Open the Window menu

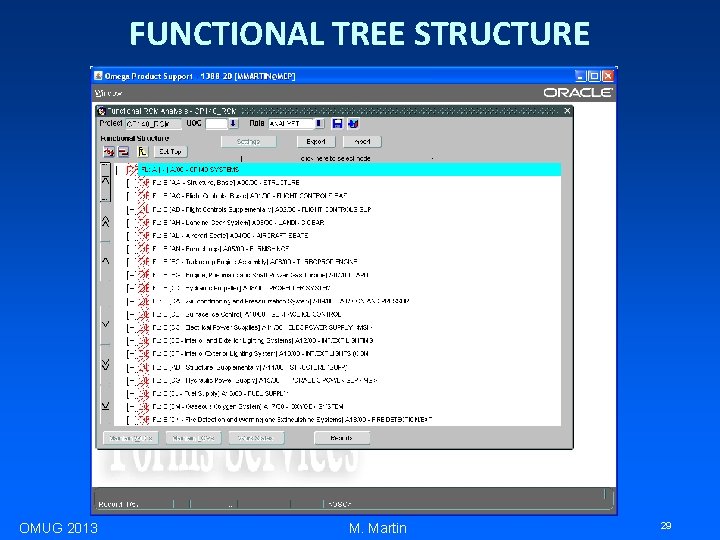click(108, 93)
